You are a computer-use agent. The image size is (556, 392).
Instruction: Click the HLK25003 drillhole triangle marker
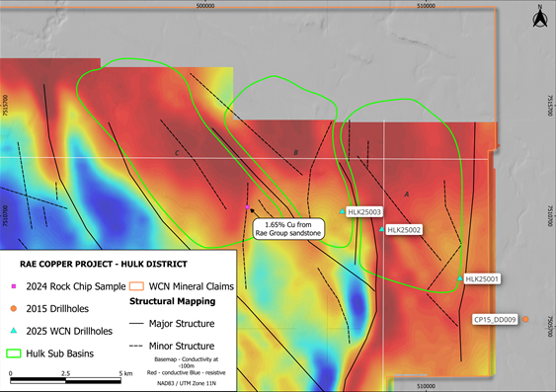(x=342, y=211)
